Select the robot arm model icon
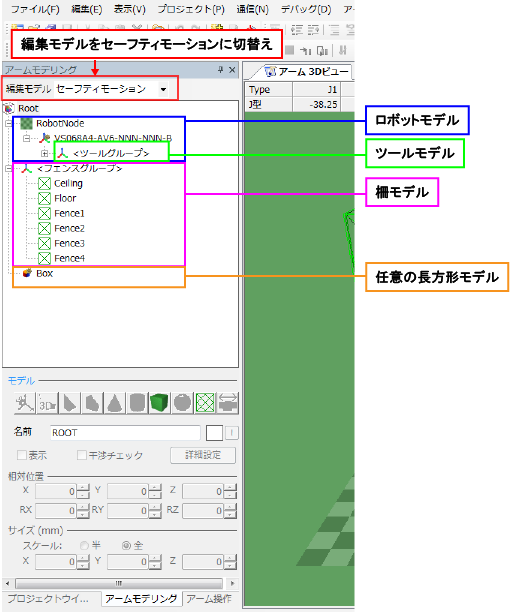This screenshot has width=510, height=612. click(x=25, y=402)
